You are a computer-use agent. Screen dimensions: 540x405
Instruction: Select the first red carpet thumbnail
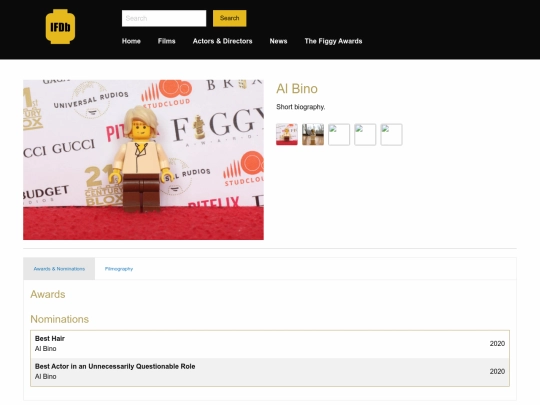[287, 134]
